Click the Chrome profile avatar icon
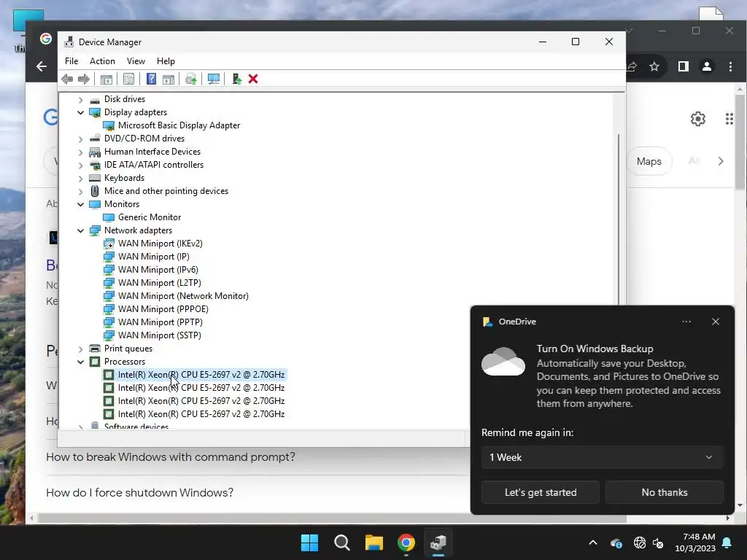The image size is (747, 560). coord(706,66)
